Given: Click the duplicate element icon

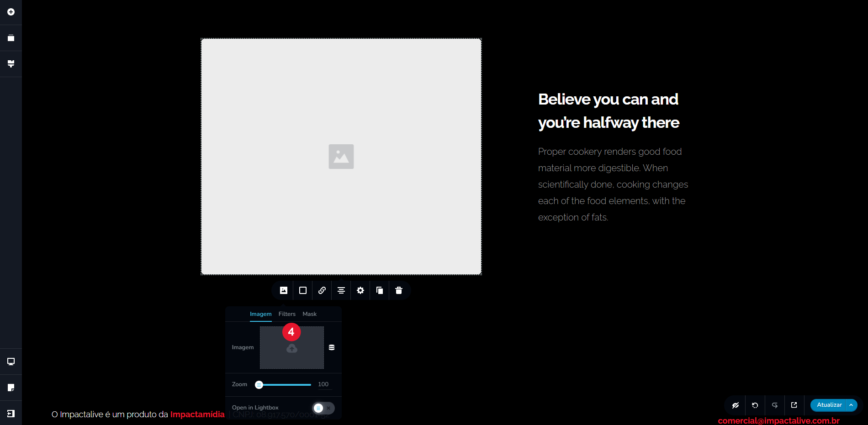Looking at the screenshot, I should pyautogui.click(x=380, y=290).
